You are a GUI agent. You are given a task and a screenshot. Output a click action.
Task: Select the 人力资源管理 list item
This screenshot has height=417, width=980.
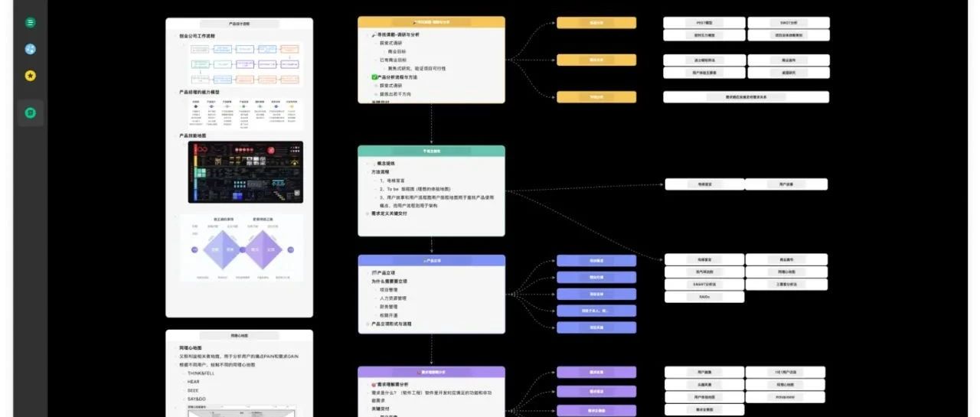[x=393, y=298]
